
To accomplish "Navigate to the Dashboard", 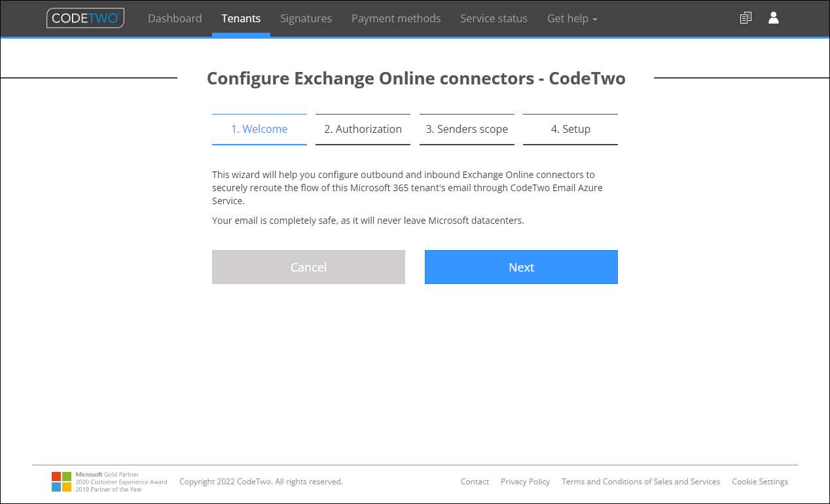I will coord(175,18).
